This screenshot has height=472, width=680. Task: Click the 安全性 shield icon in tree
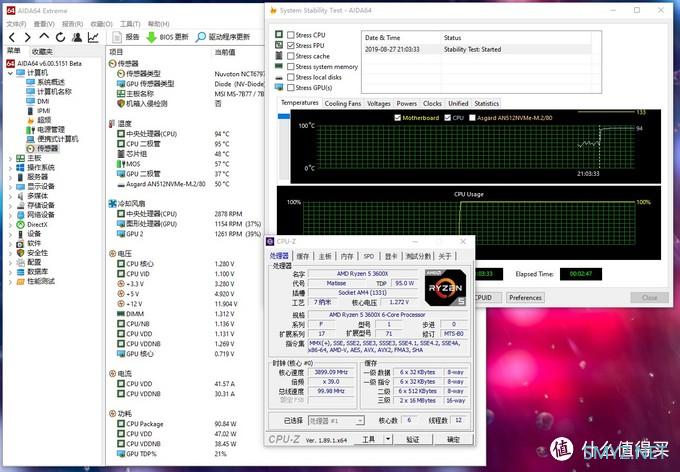[20, 253]
